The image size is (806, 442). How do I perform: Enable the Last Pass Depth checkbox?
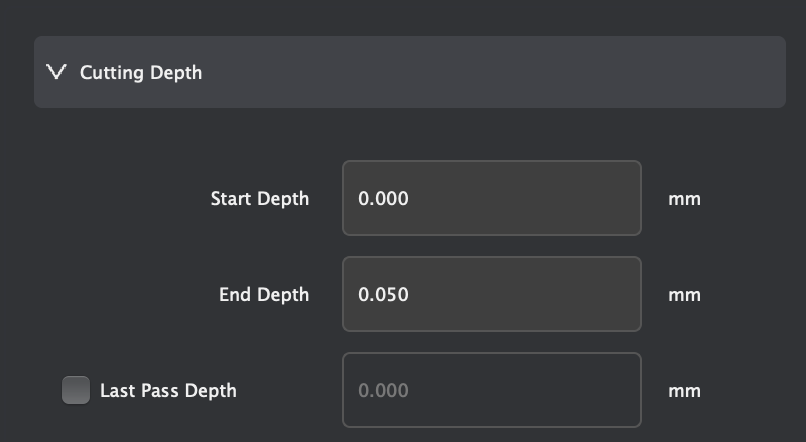pyautogui.click(x=75, y=390)
